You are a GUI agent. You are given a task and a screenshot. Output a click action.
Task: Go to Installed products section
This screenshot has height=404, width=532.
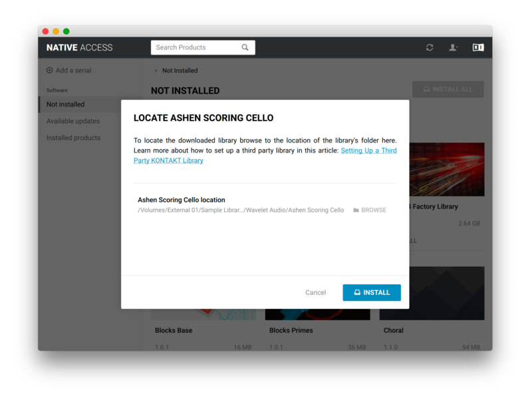pos(73,138)
